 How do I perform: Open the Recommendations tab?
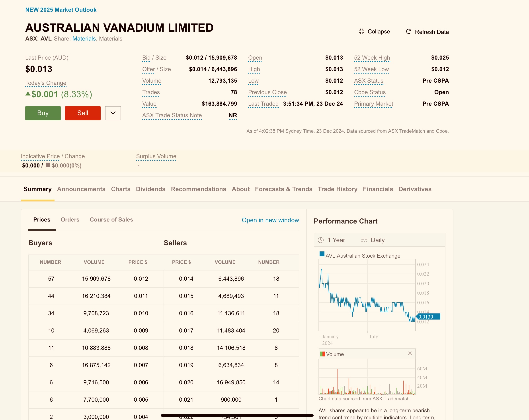[199, 189]
